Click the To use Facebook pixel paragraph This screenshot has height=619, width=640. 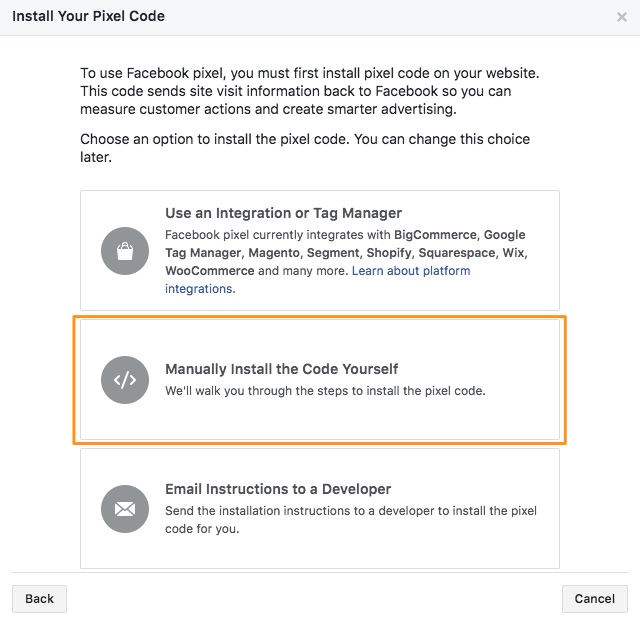pyautogui.click(x=309, y=91)
